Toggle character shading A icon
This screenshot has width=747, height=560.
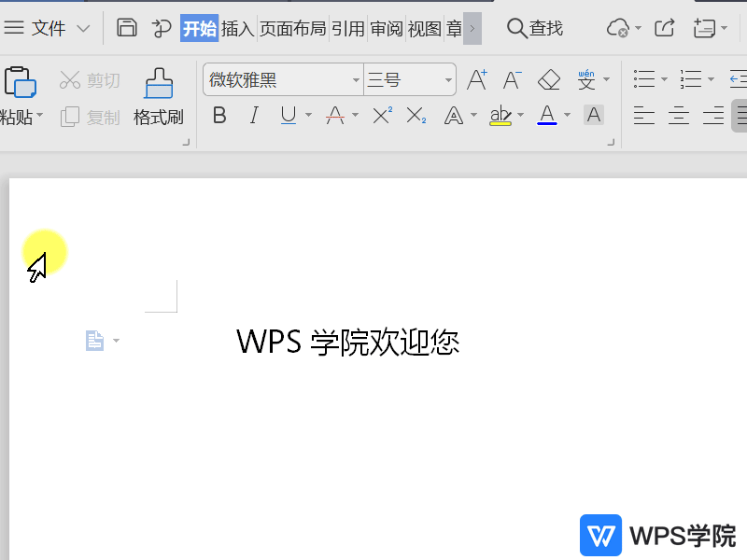pyautogui.click(x=594, y=115)
